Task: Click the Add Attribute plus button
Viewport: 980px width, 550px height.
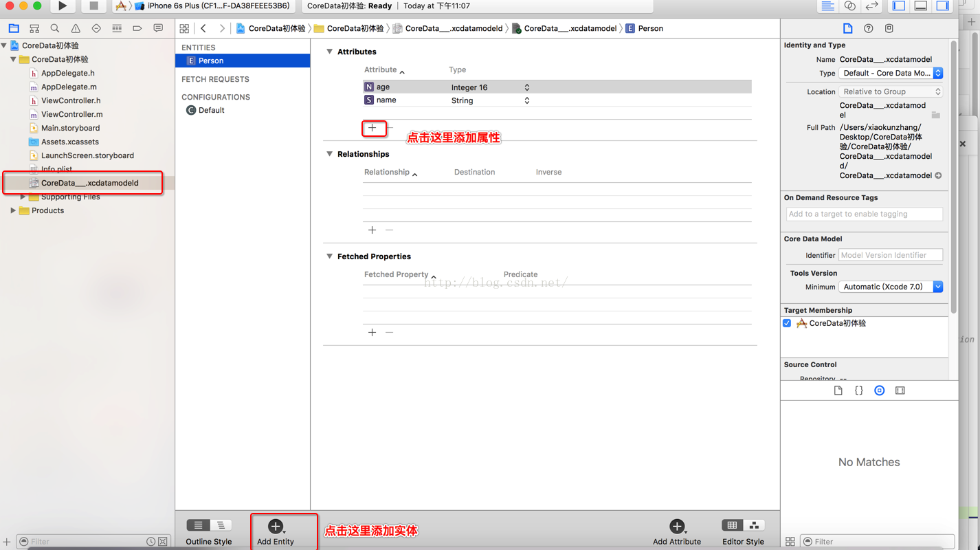Action: (677, 527)
